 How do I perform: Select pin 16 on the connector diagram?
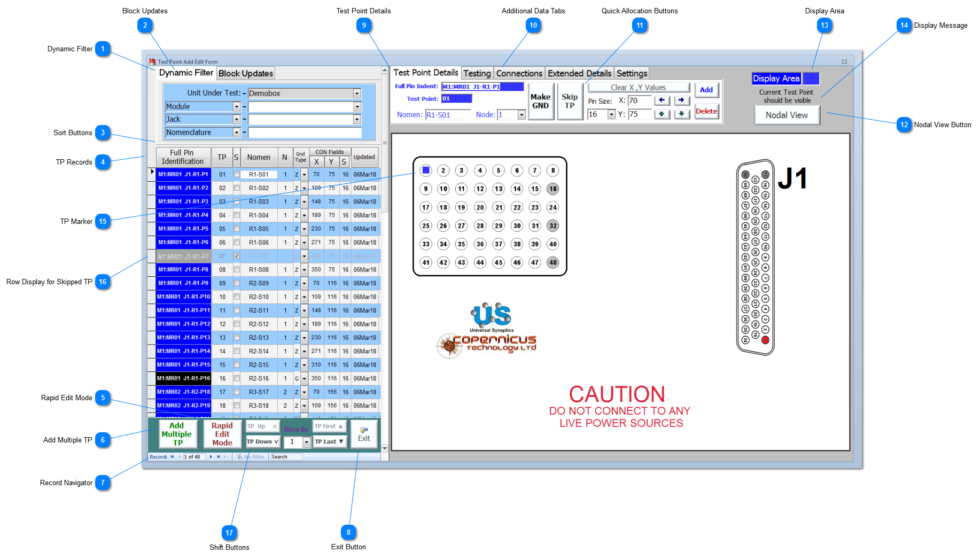tap(553, 189)
